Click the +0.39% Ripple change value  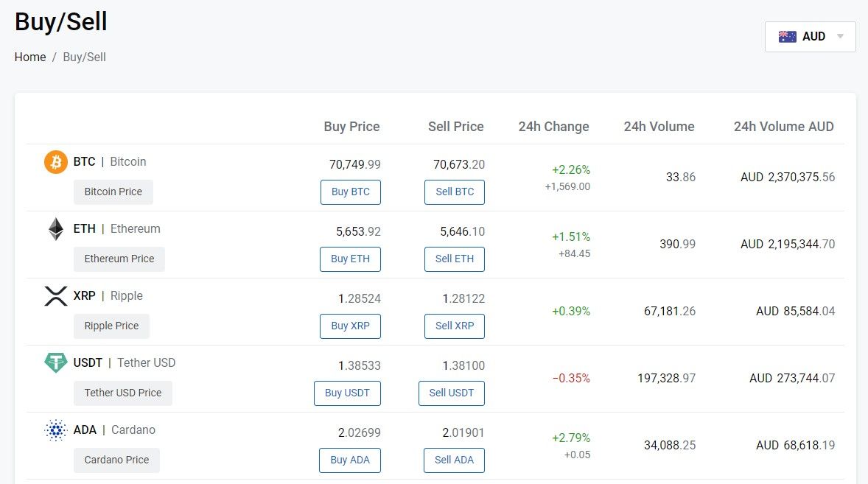(x=571, y=311)
